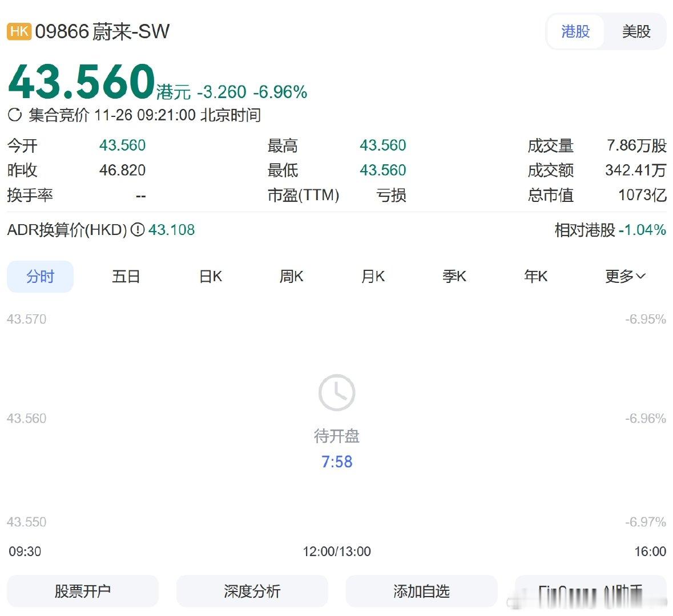Click the 总市值 value 1073亿
Image resolution: width=673 pixels, height=616 pixels.
pyautogui.click(x=642, y=195)
